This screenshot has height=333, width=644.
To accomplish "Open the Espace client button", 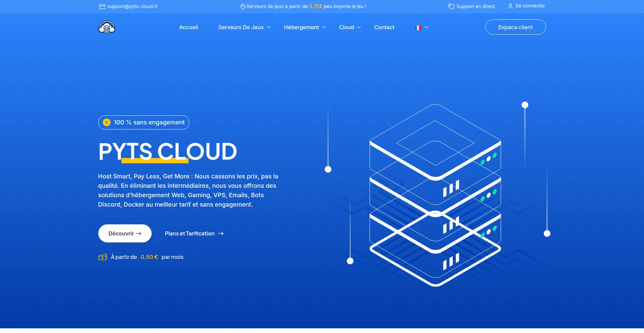I will pyautogui.click(x=515, y=27).
